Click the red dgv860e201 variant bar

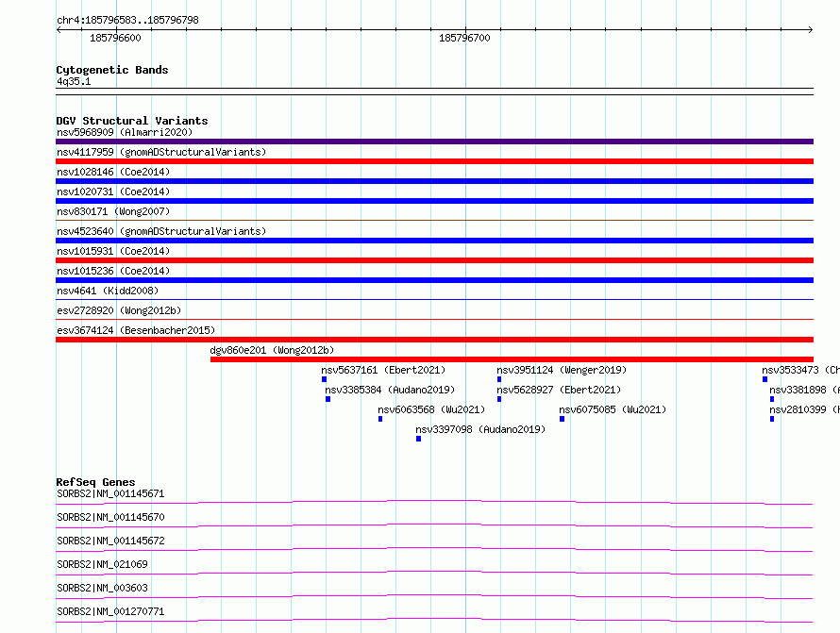(x=512, y=359)
